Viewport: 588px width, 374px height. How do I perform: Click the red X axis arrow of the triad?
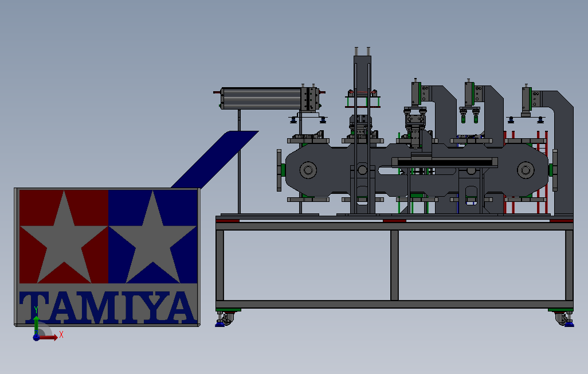[x=49, y=338]
